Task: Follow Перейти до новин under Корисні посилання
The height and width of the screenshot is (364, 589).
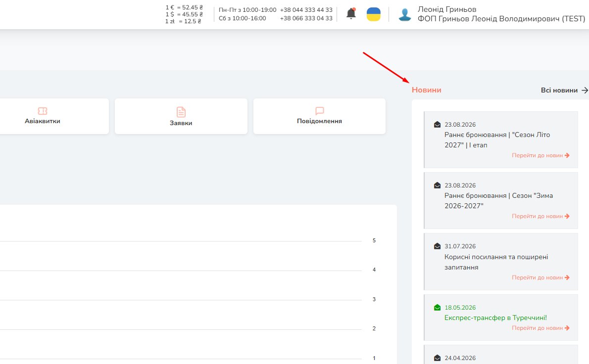Action: 540,277
